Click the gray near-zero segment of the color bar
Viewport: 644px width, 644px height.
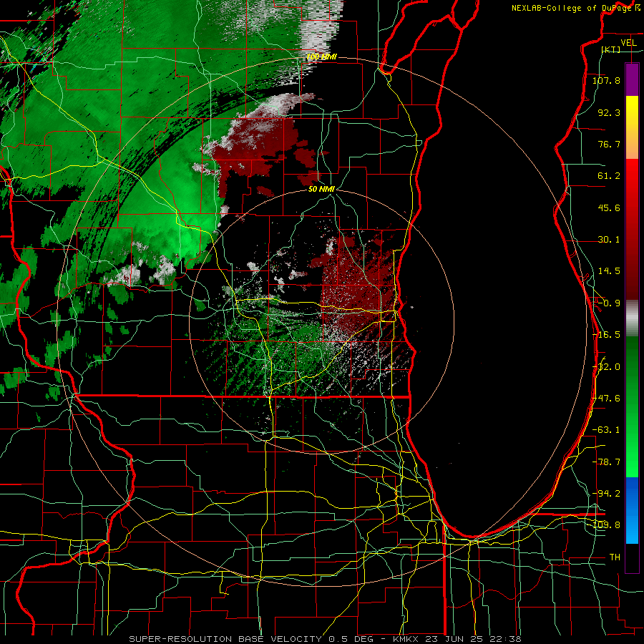point(632,318)
